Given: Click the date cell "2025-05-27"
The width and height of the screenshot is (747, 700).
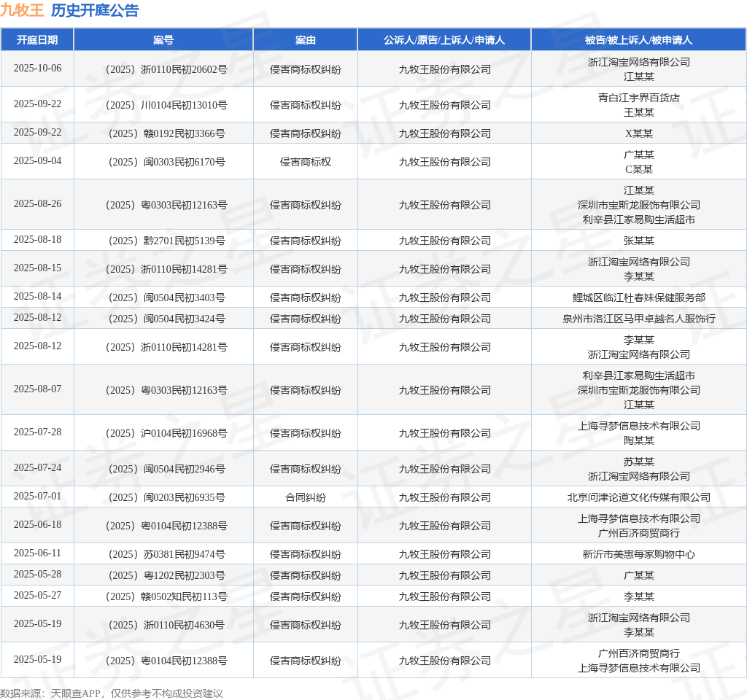Looking at the screenshot, I should (37, 595).
